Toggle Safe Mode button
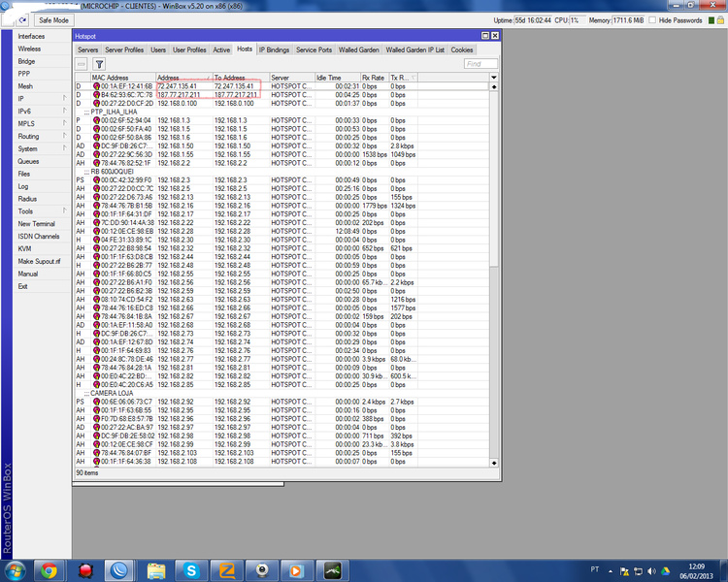Viewport: 728px width, 582px height. [53, 20]
